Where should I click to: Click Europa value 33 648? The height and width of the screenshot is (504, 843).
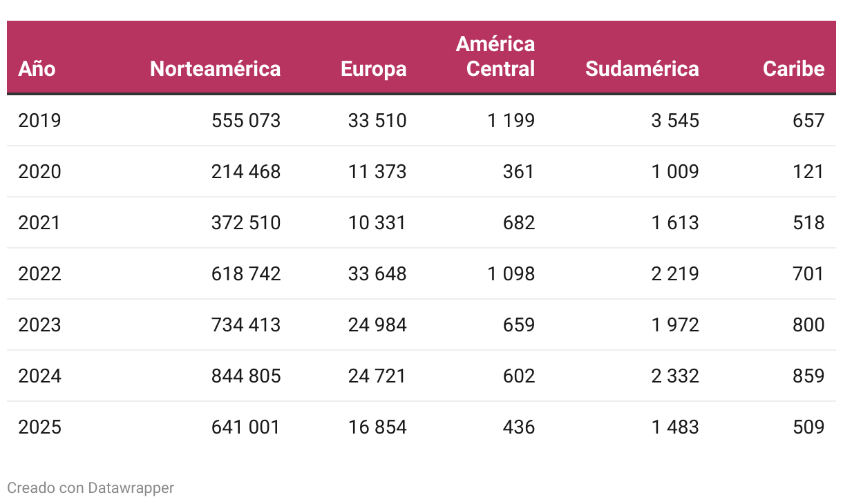(377, 274)
